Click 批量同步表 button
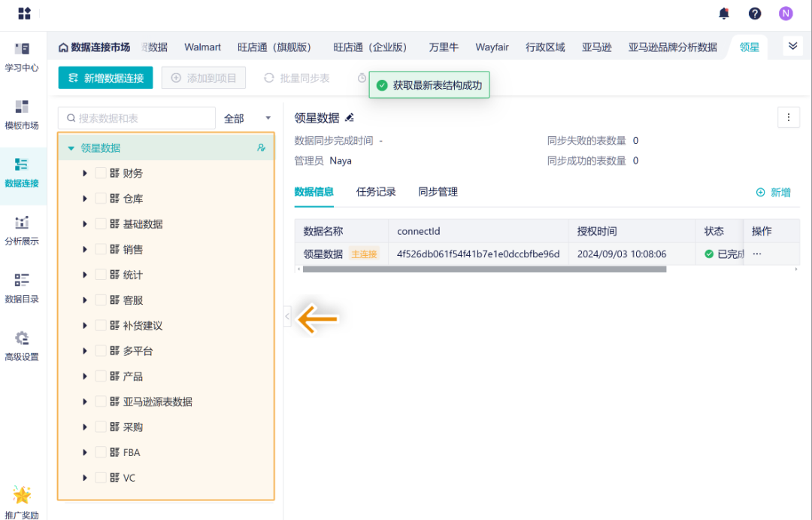 coord(297,78)
